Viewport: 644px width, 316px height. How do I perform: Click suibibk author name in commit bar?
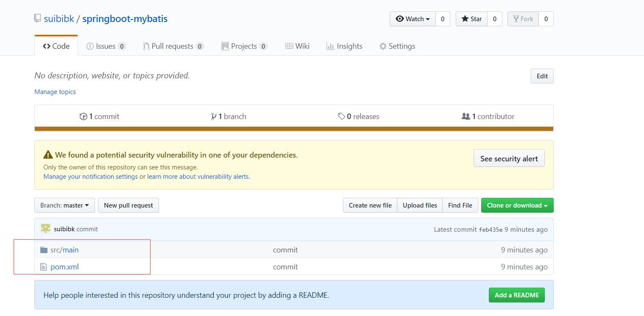coord(64,229)
